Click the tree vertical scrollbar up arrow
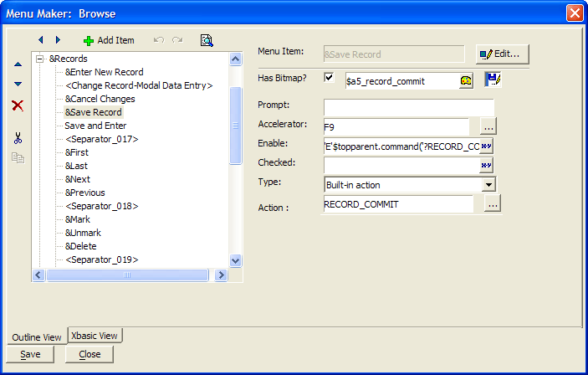The image size is (588, 375). 236,59
